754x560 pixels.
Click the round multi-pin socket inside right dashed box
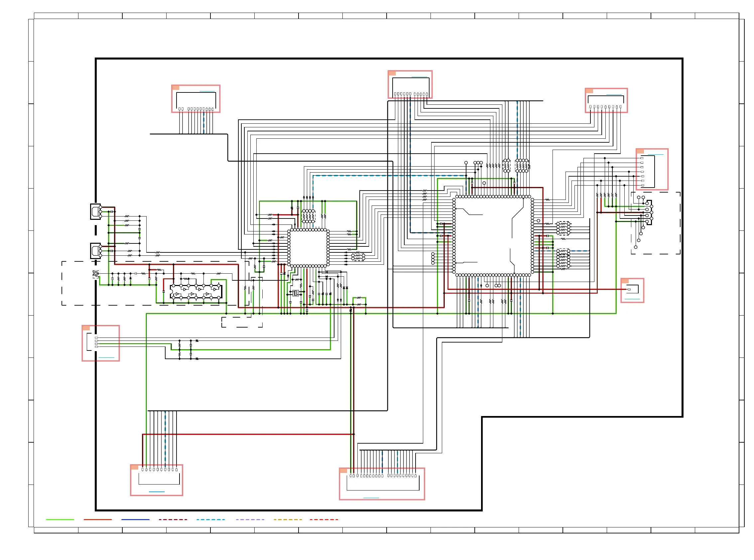point(648,212)
